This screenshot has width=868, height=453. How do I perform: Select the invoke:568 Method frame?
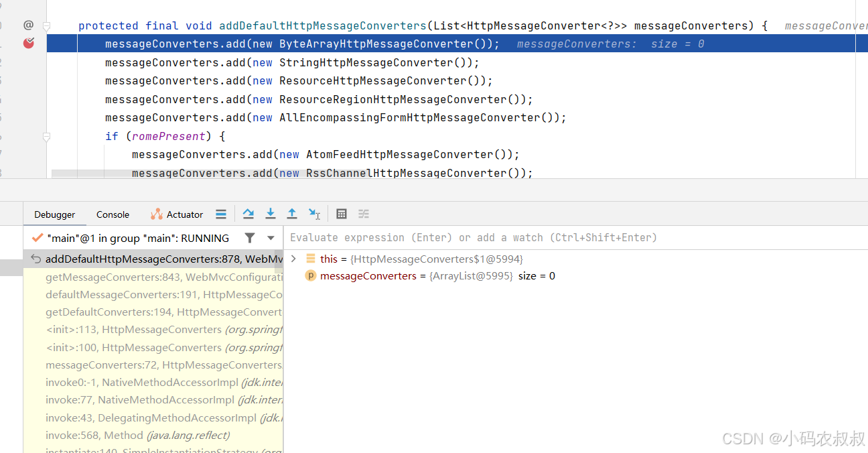[x=153, y=435]
